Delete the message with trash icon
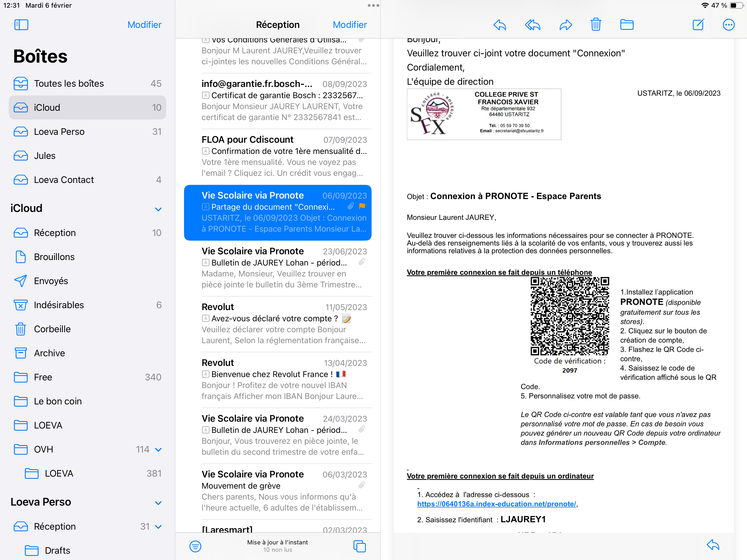The image size is (747, 560). (596, 25)
